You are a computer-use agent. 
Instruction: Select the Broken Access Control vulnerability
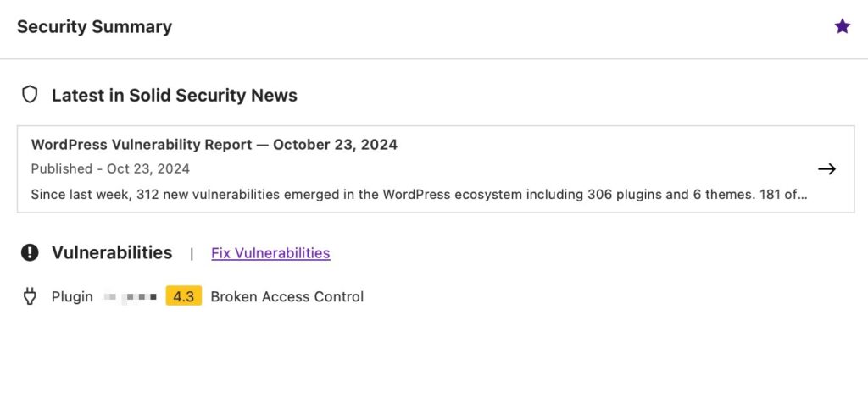(x=287, y=296)
